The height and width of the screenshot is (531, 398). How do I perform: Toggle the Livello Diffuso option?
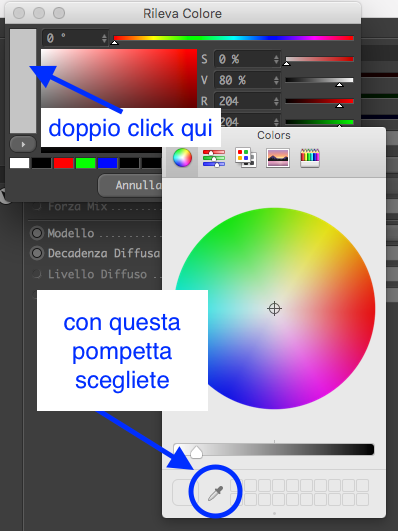click(x=37, y=274)
